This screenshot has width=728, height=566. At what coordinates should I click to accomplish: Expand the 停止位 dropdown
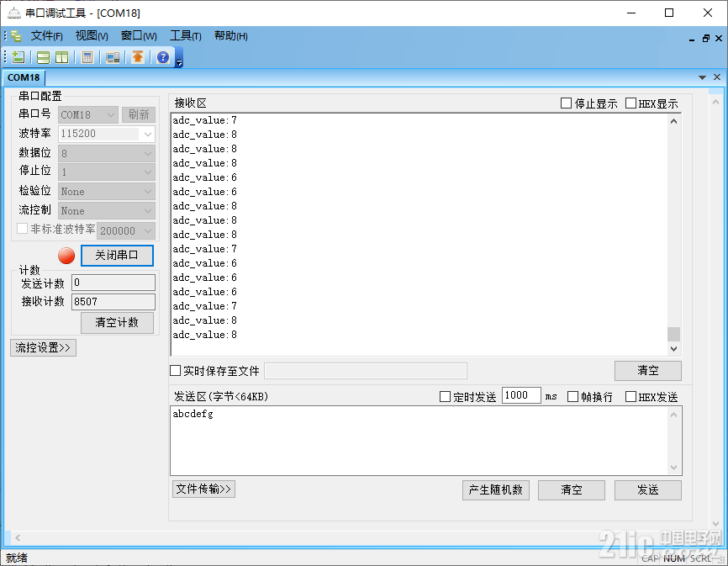pyautogui.click(x=148, y=172)
